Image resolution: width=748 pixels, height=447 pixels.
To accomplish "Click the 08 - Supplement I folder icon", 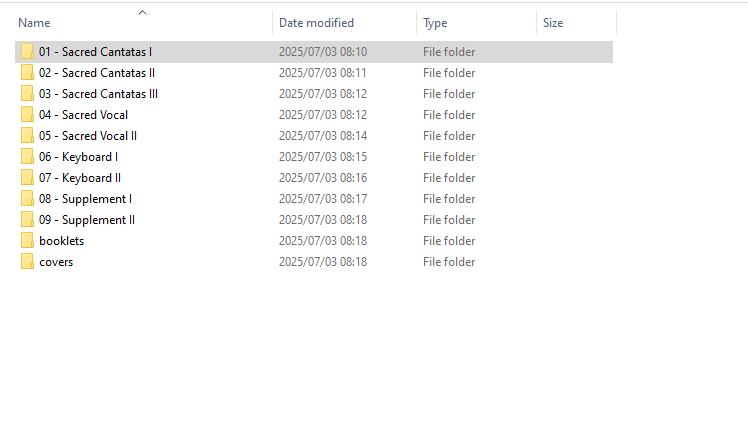I will 27,199.
